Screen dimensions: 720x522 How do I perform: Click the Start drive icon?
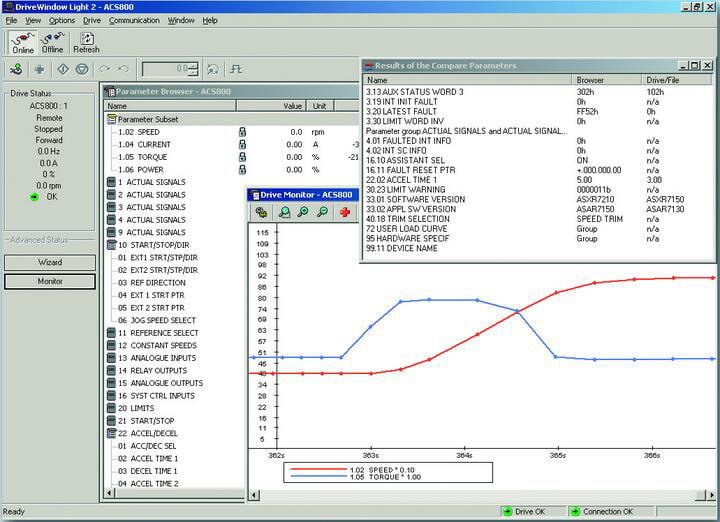[63, 69]
